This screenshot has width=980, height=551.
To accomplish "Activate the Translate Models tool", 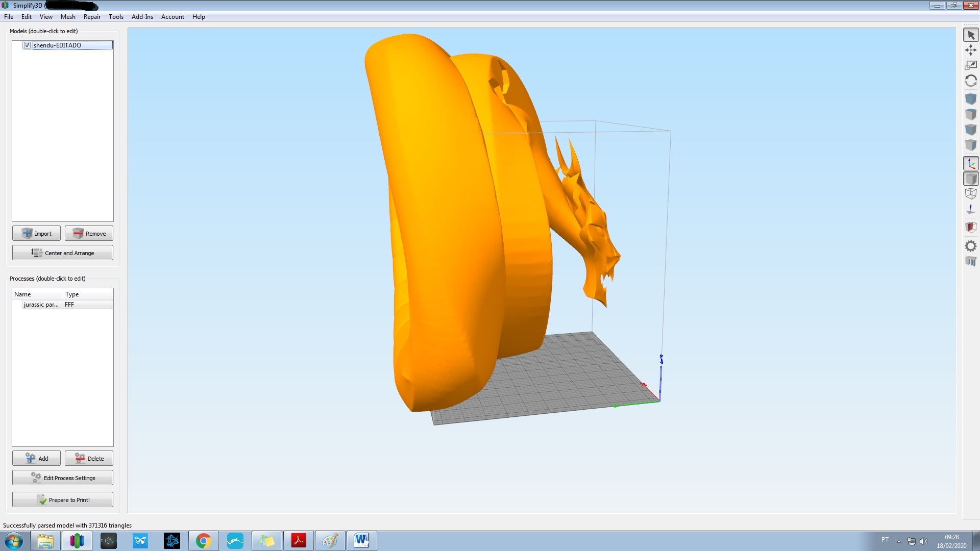I will (x=971, y=50).
